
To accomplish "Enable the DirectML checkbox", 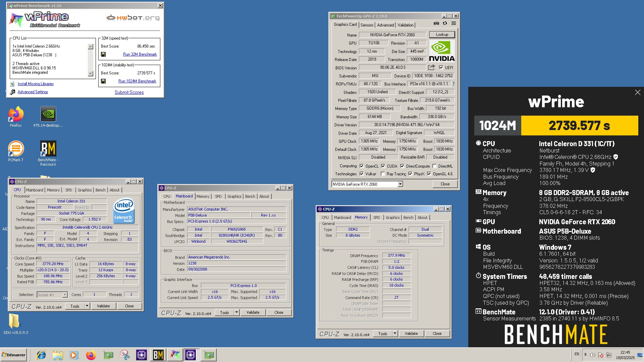I will 434,166.
